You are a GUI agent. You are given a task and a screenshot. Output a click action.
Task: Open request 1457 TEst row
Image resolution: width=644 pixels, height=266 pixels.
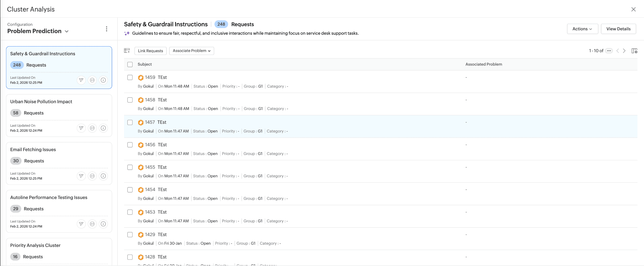coord(162,122)
